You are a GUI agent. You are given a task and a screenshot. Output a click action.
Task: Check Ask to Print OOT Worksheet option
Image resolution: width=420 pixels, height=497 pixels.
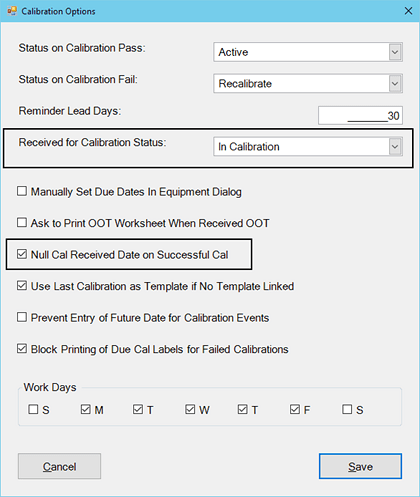click(22, 223)
